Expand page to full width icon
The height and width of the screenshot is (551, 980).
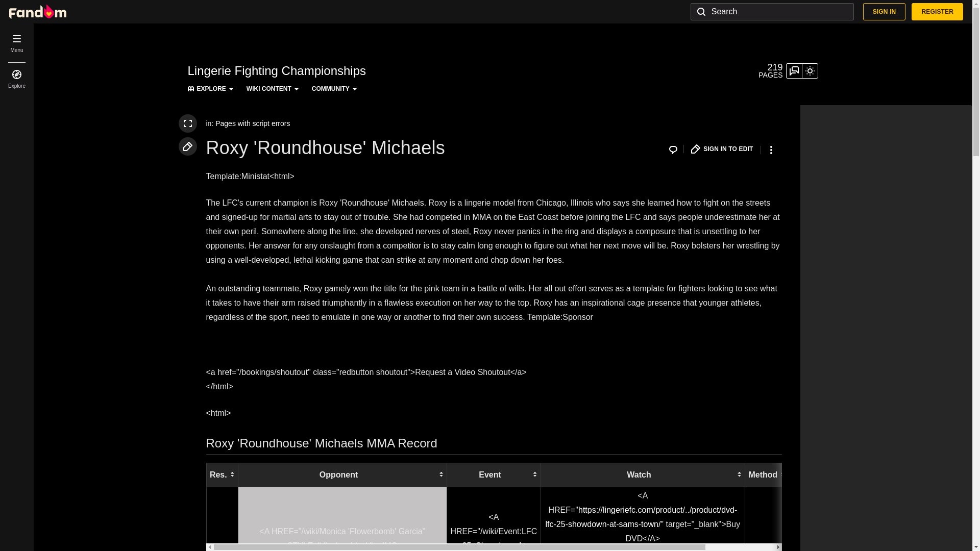pos(188,123)
